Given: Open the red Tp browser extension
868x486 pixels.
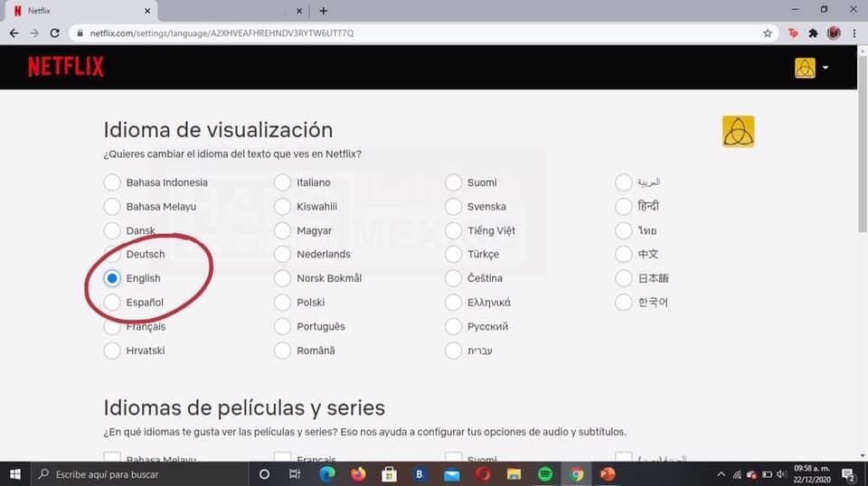Looking at the screenshot, I should tap(793, 33).
